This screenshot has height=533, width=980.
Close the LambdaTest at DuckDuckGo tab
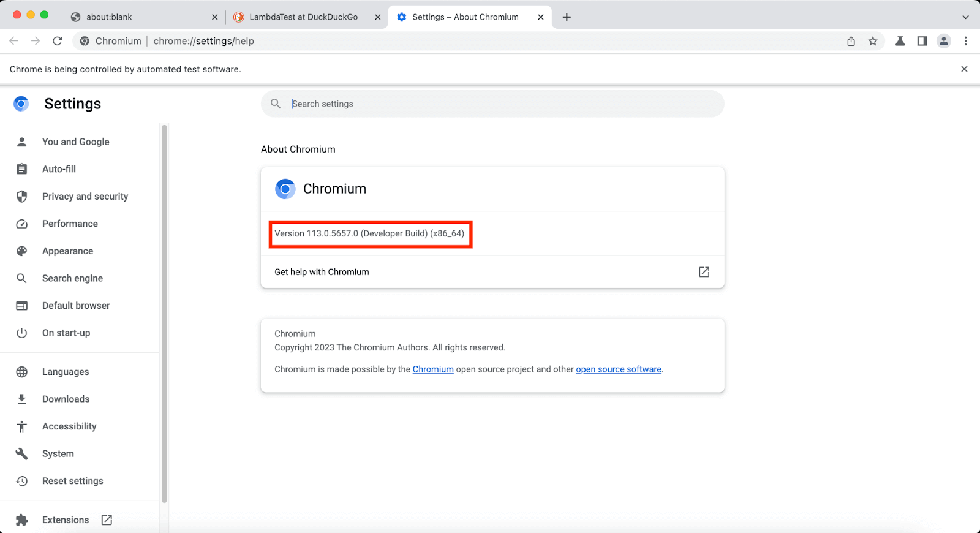pyautogui.click(x=377, y=17)
